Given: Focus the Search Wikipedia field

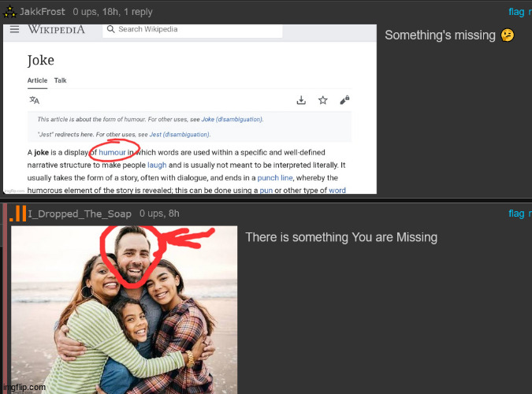Looking at the screenshot, I should pos(192,29).
